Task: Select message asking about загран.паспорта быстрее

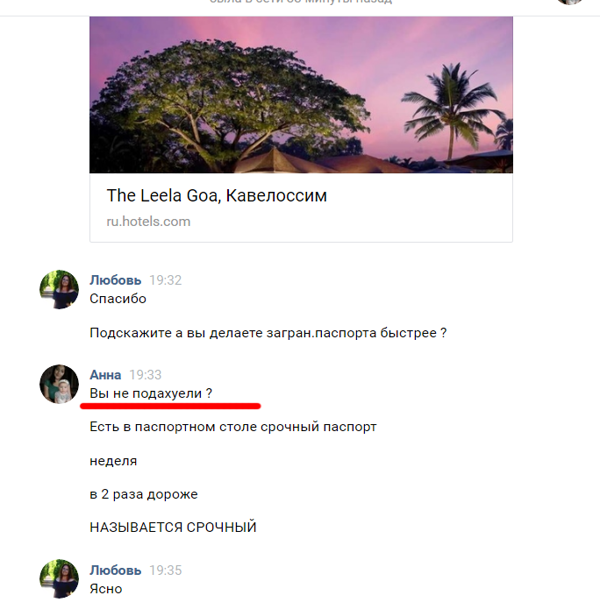Action: pyautogui.click(x=268, y=333)
